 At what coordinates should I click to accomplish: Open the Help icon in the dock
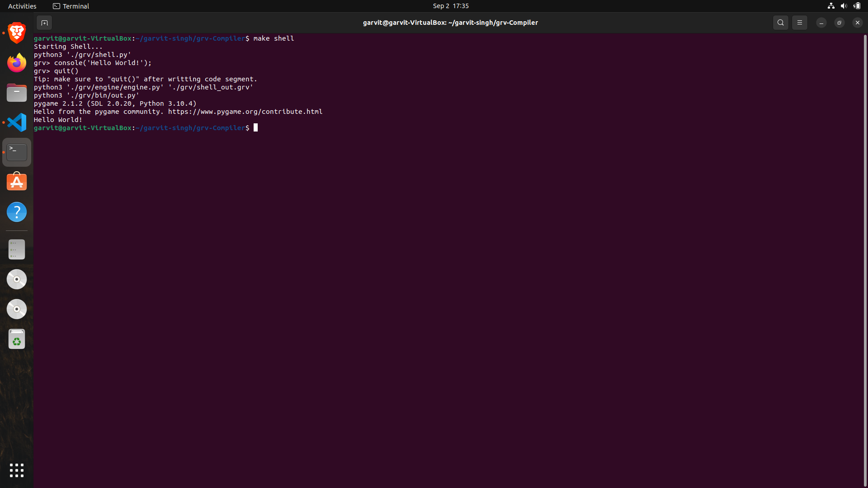(x=17, y=212)
